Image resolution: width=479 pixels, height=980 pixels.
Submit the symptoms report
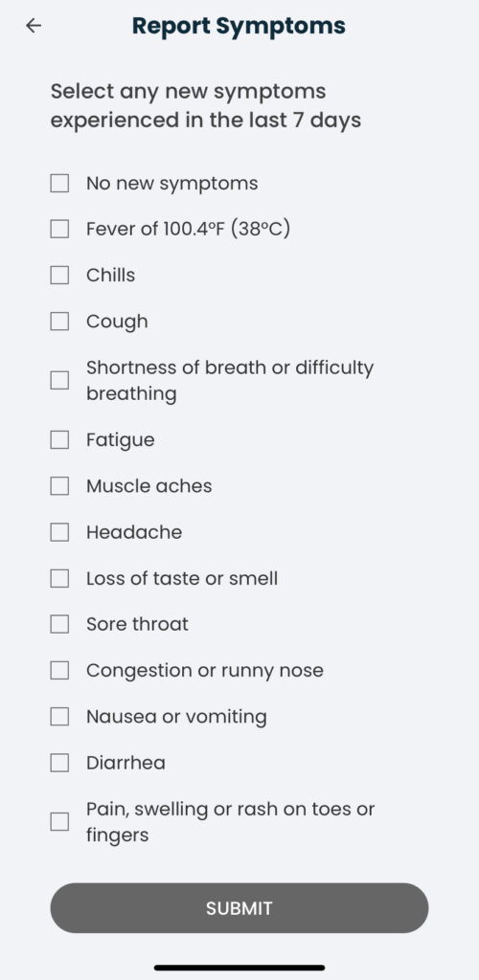[239, 908]
